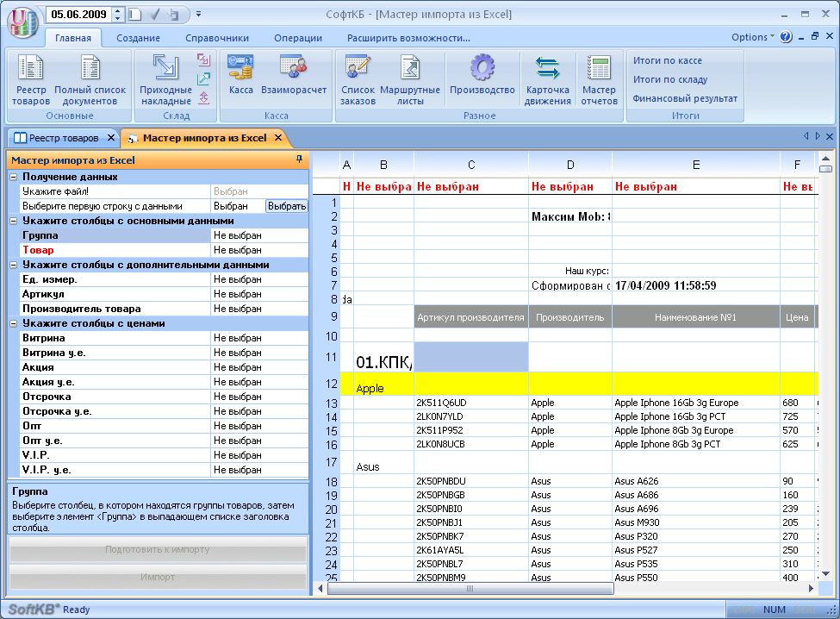
Task: Click the up-down arrows icon in Склад group
Action: [203, 97]
